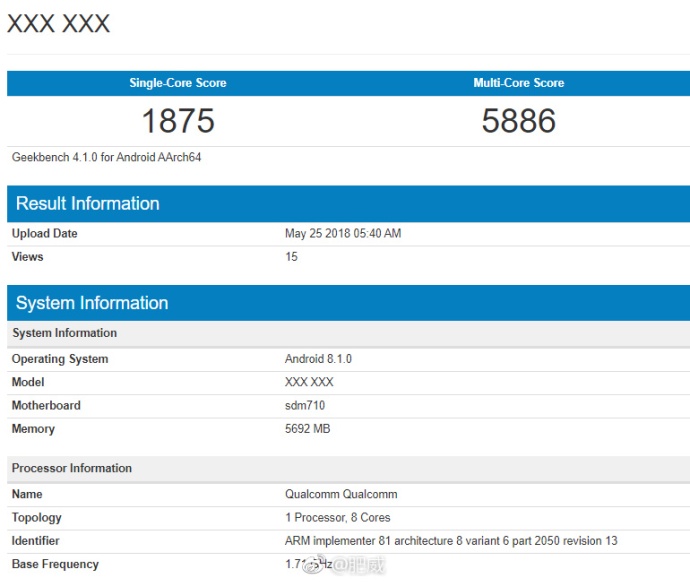The height and width of the screenshot is (582, 690).
Task: Click the single-core score value 1875
Action: point(178,121)
